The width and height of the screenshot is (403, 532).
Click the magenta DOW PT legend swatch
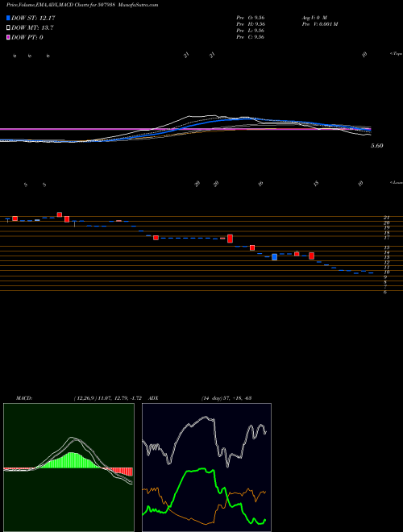click(x=8, y=37)
